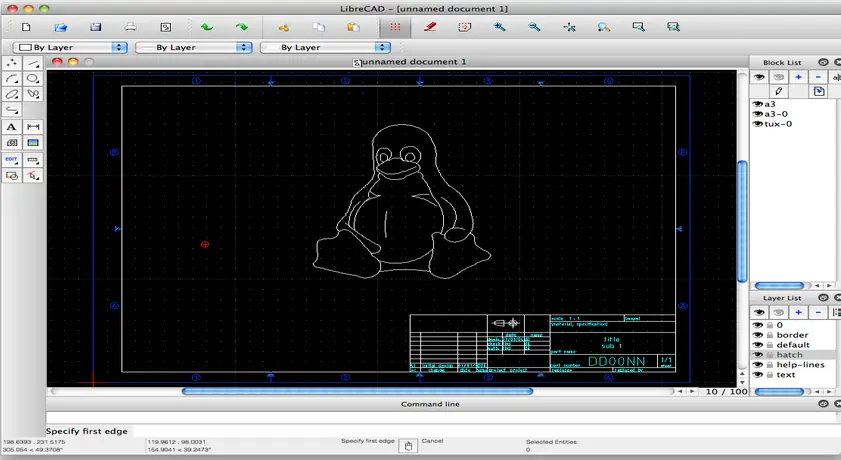Open the Arc tools menu
The height and width of the screenshot is (460, 841).
point(12,79)
